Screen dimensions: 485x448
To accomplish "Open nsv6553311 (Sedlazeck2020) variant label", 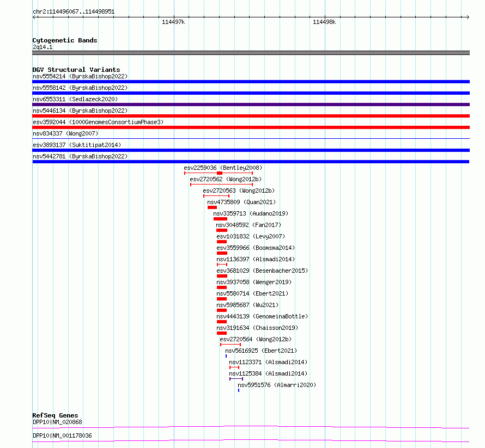I will 75,99.
